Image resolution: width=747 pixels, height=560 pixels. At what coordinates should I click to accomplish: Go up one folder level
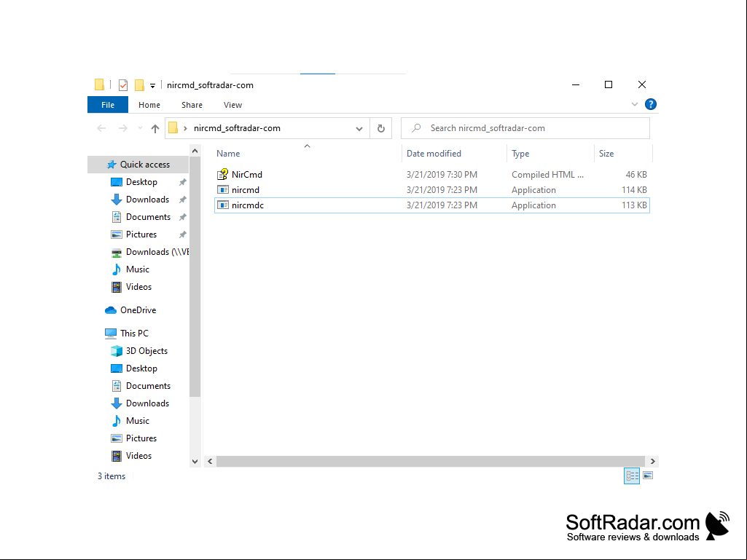[155, 128]
